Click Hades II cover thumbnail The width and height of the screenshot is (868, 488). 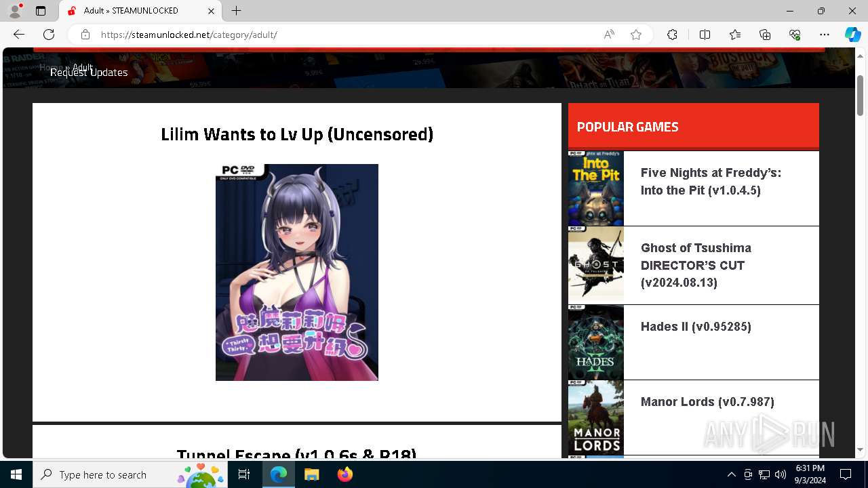pos(596,342)
